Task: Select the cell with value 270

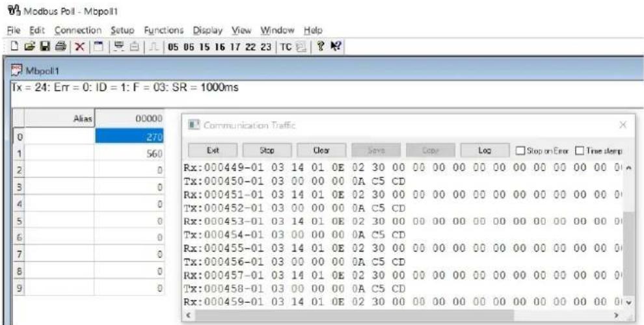Action: click(x=129, y=136)
